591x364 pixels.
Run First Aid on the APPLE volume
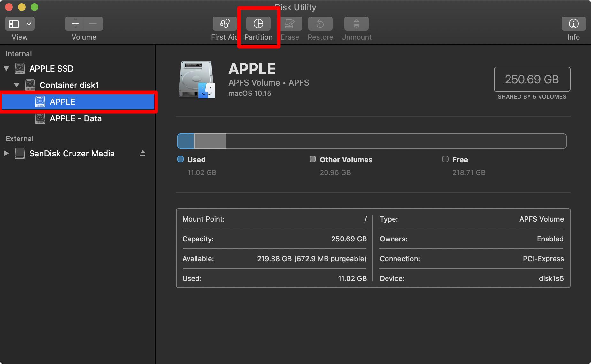pos(224,23)
